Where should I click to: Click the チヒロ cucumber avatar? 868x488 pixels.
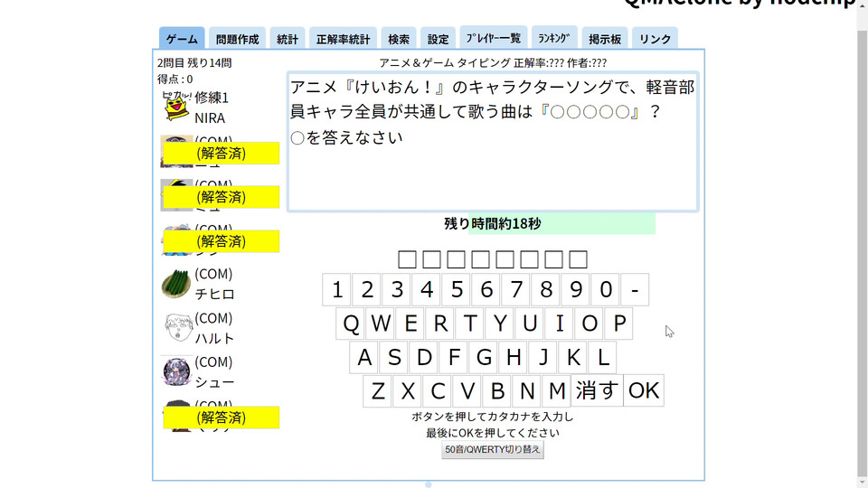point(176,284)
